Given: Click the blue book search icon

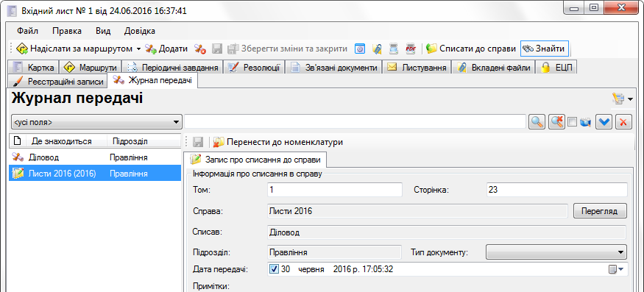Looking at the screenshot, I should 585,122.
